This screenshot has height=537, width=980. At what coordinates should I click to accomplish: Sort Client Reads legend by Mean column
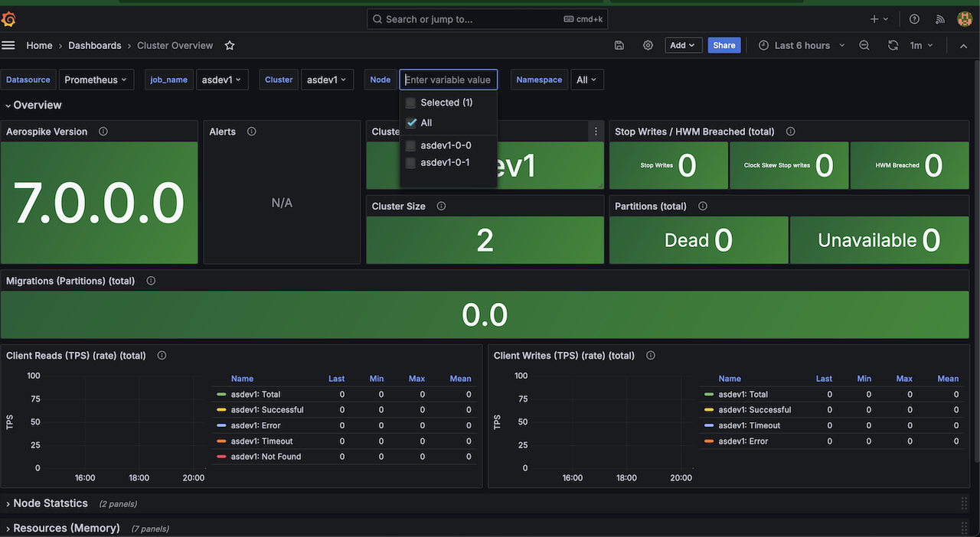[x=461, y=379]
